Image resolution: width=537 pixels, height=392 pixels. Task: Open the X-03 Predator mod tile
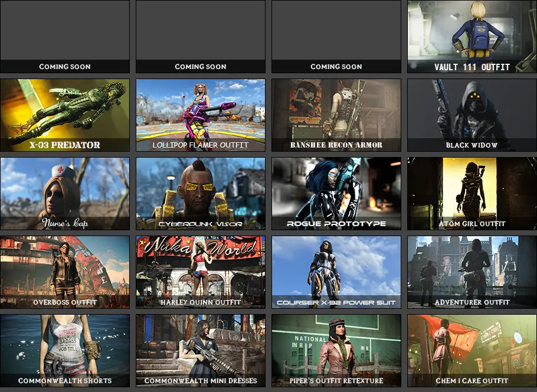click(x=65, y=115)
